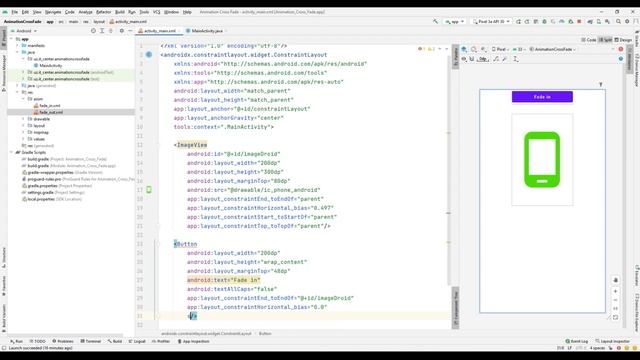Click the clear constraints icon
Image resolution: width=640 pixels, height=360 pixels.
pos(496,59)
